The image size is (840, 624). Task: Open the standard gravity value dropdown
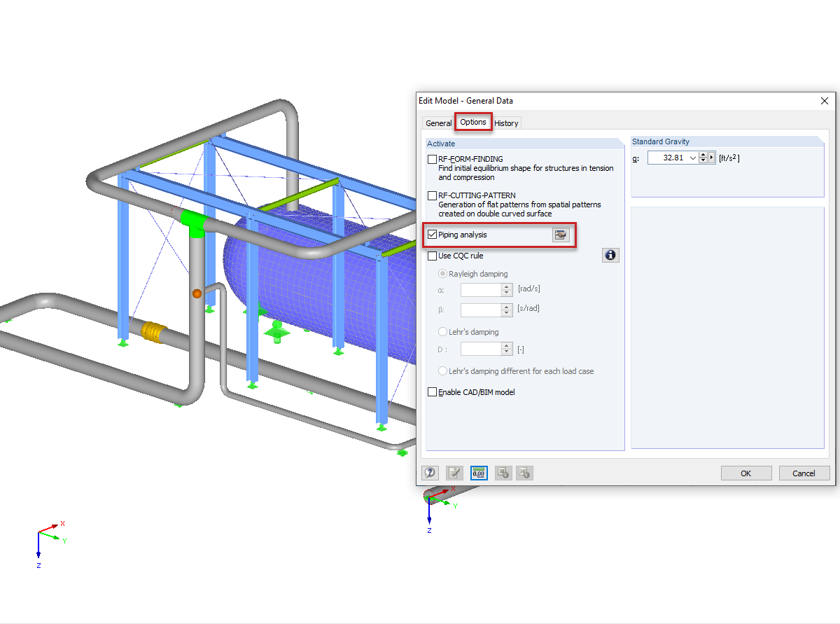coord(694,158)
